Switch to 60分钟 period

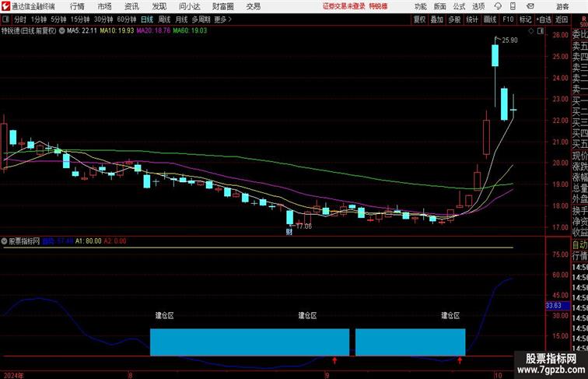(x=127, y=19)
